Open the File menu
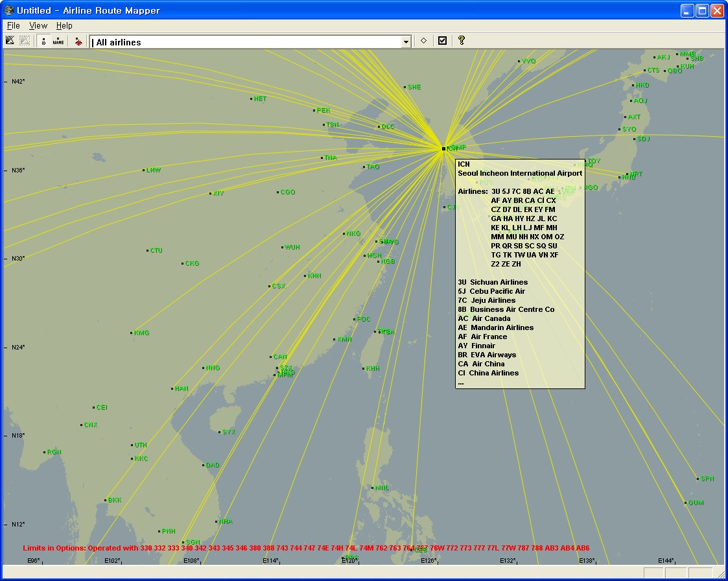The height and width of the screenshot is (581, 728). (x=12, y=25)
